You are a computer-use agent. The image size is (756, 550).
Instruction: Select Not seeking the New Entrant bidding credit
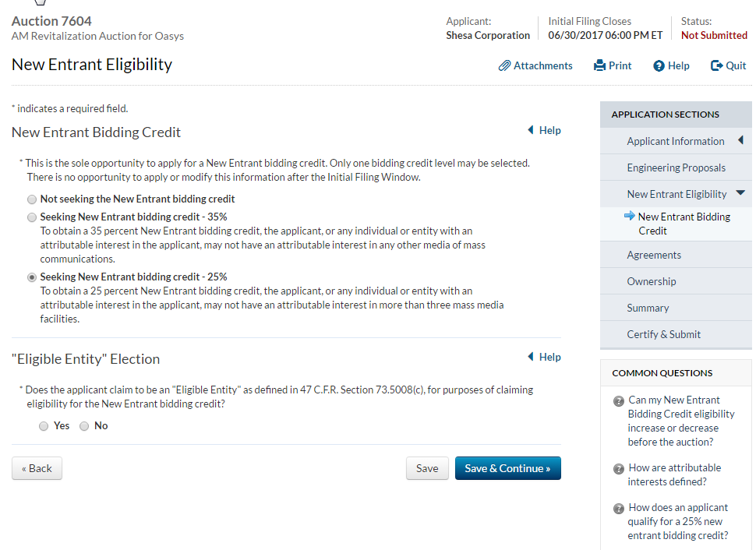(x=32, y=199)
